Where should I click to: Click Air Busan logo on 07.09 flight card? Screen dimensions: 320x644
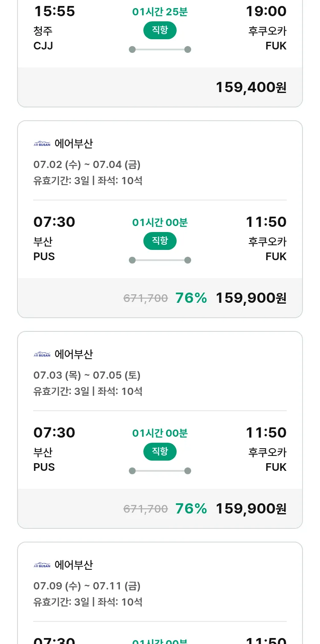coord(42,565)
